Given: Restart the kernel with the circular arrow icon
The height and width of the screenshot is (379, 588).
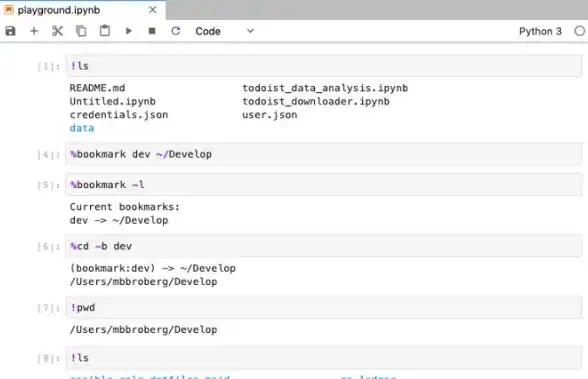Looking at the screenshot, I should click(x=176, y=31).
